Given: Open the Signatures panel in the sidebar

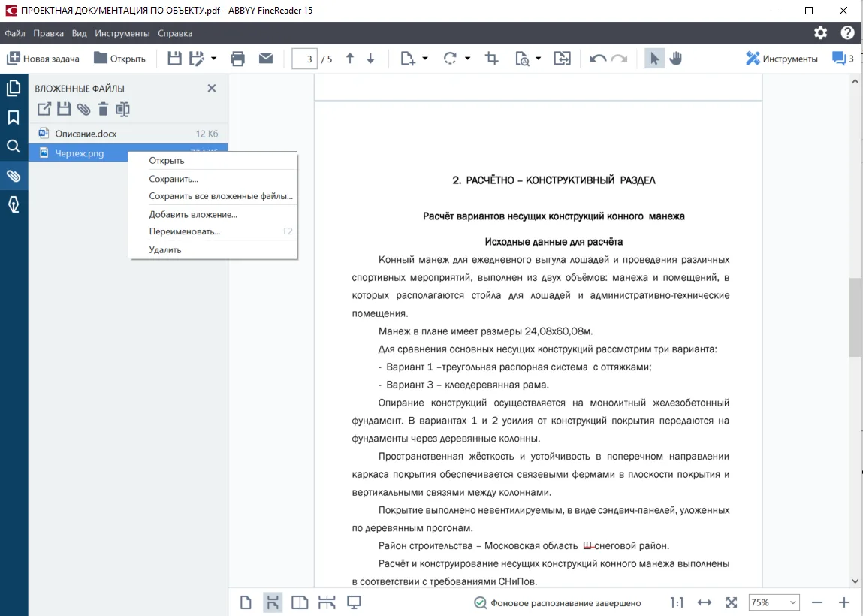Looking at the screenshot, I should point(14,205).
